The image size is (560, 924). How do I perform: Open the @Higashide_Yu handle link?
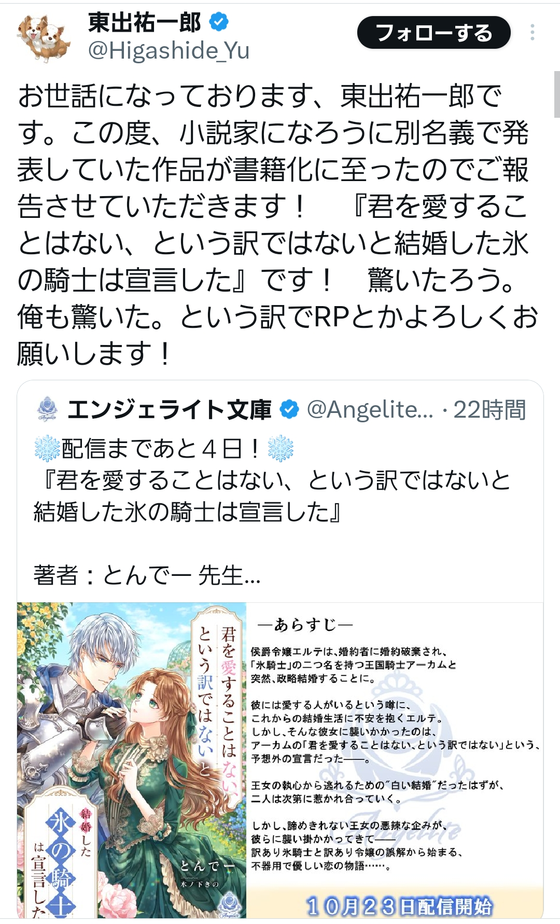169,51
